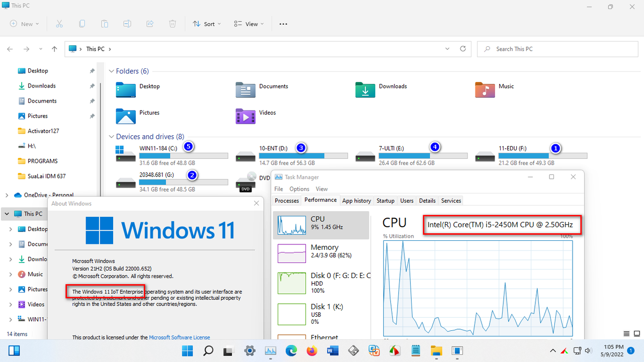
Task: Open the See more three-dots menu
Action: pos(283,24)
